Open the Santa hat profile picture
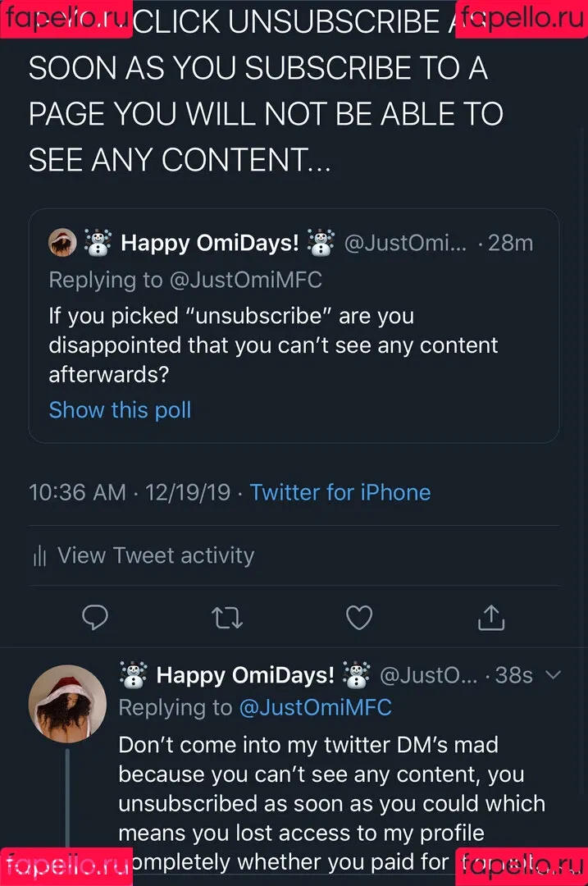588x886 pixels. (67, 704)
